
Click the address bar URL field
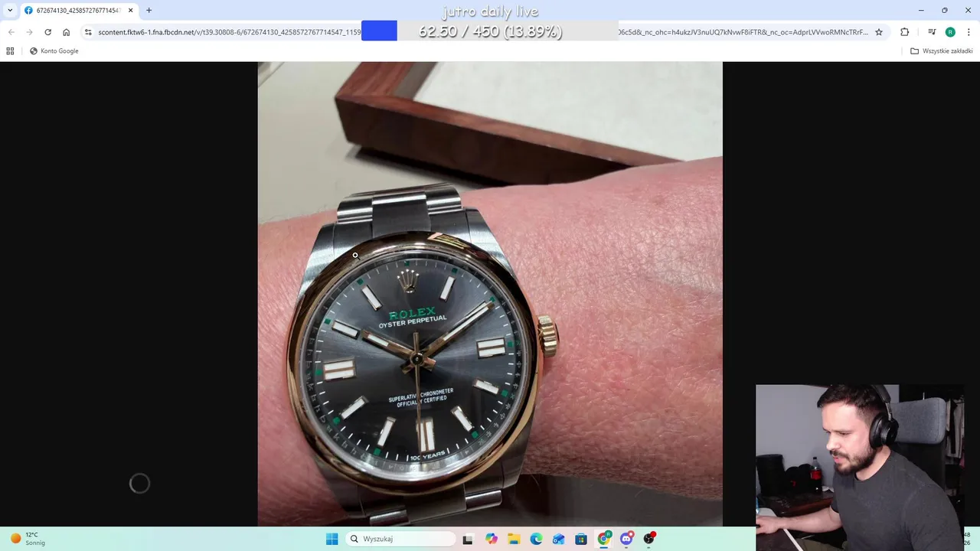(482, 32)
